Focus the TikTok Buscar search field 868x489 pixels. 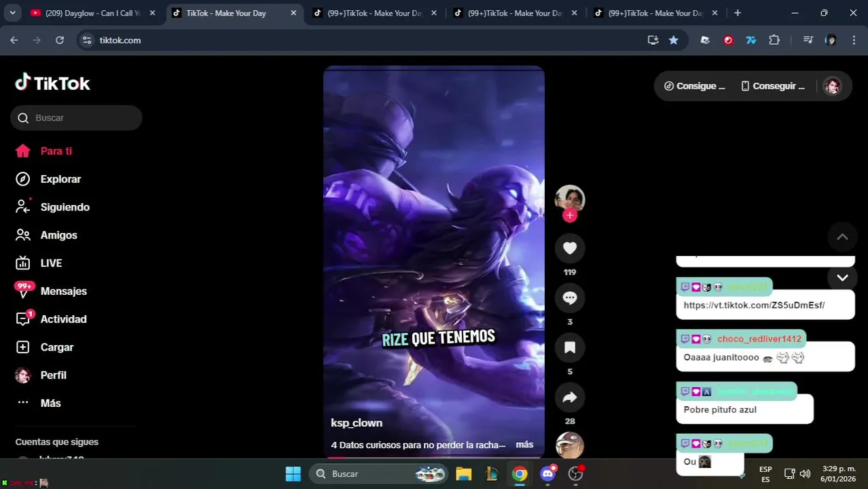coord(76,117)
